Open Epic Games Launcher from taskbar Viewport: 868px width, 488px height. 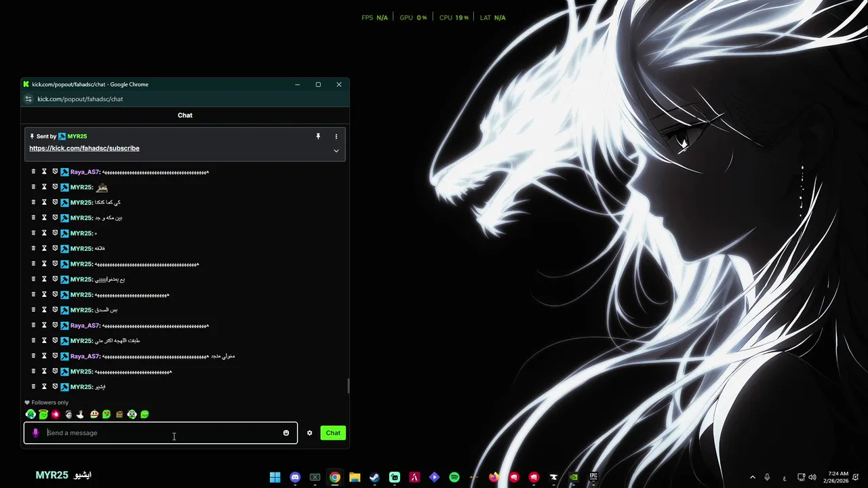593,477
